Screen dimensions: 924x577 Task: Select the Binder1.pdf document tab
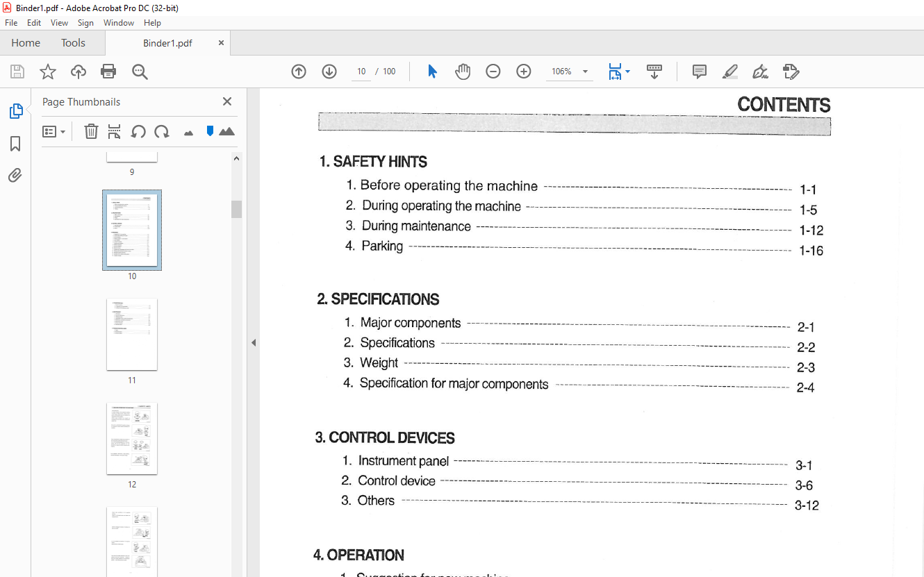[167, 43]
